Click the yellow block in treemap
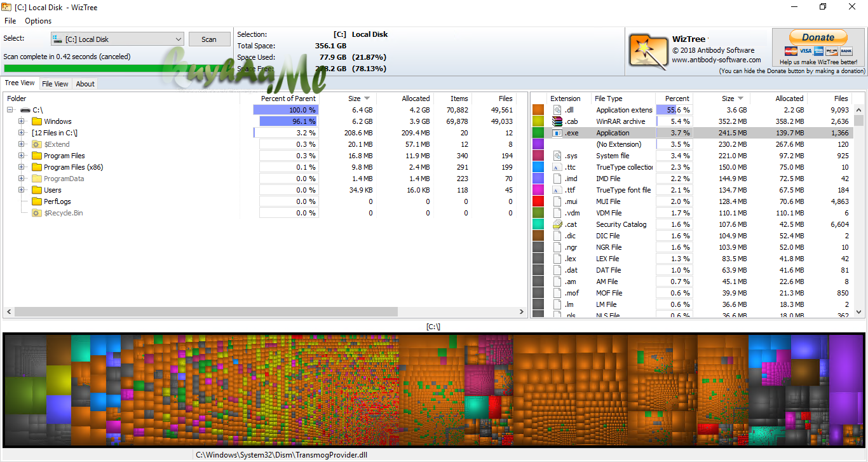The height and width of the screenshot is (462, 868). click(x=58, y=379)
